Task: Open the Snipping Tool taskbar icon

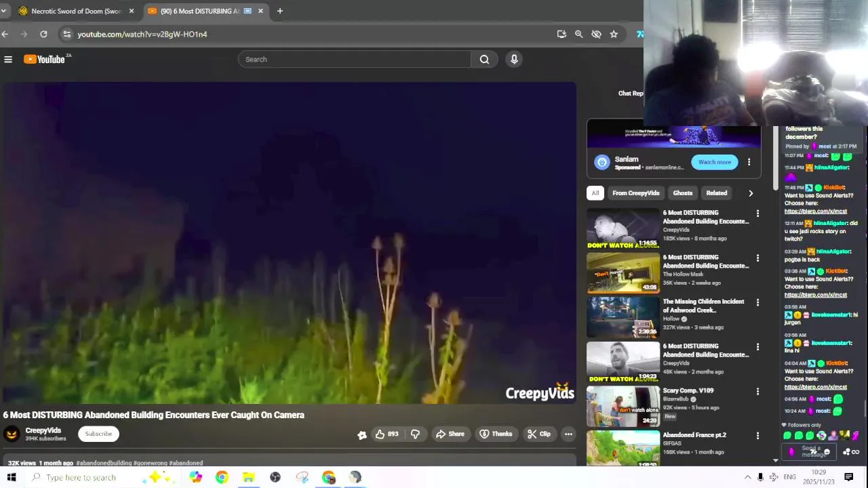Action: tap(302, 477)
